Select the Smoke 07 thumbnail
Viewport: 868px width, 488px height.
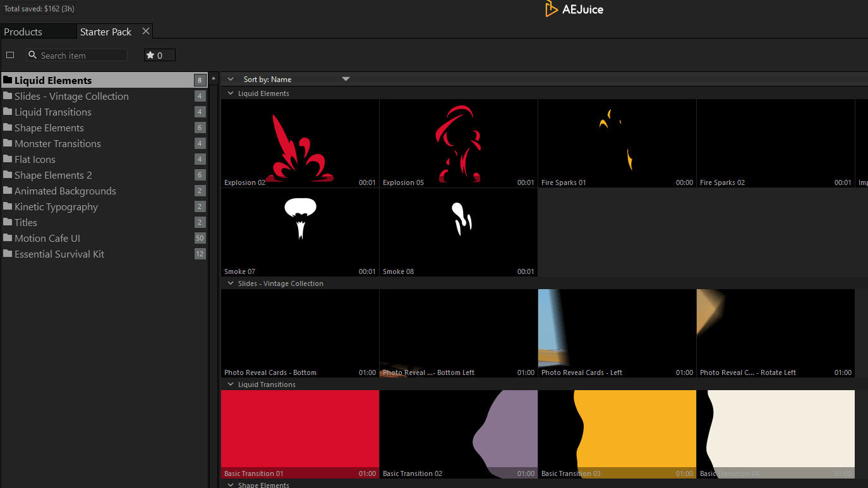coord(300,232)
